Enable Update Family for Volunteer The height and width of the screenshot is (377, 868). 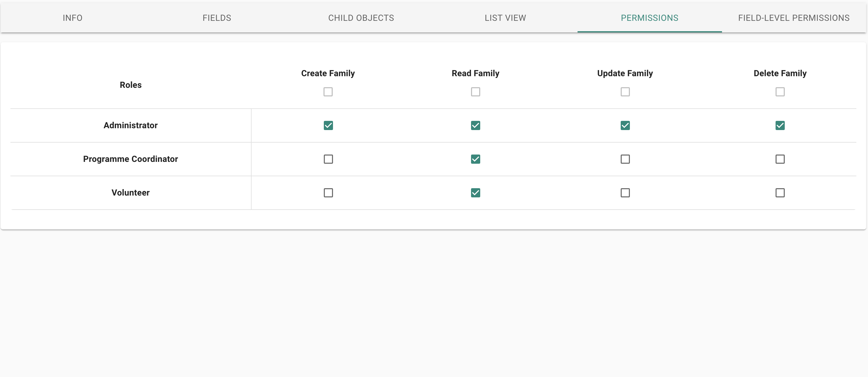coord(625,193)
